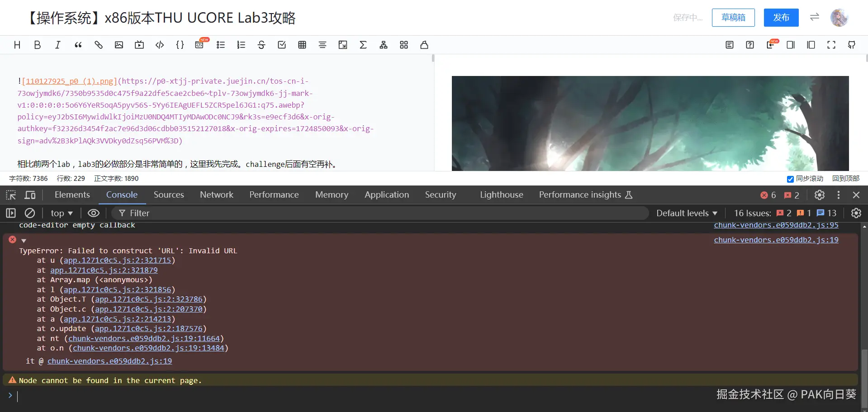Clear the console with the clear icon

(30, 213)
